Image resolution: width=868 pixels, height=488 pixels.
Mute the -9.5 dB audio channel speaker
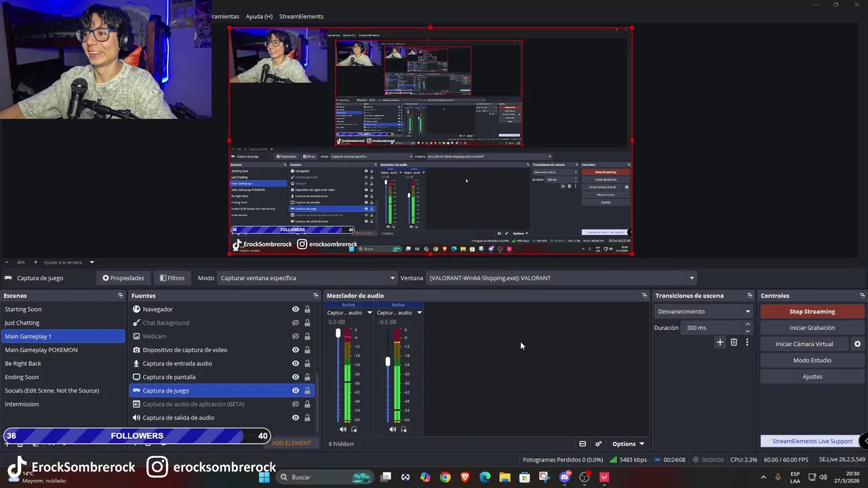click(393, 429)
